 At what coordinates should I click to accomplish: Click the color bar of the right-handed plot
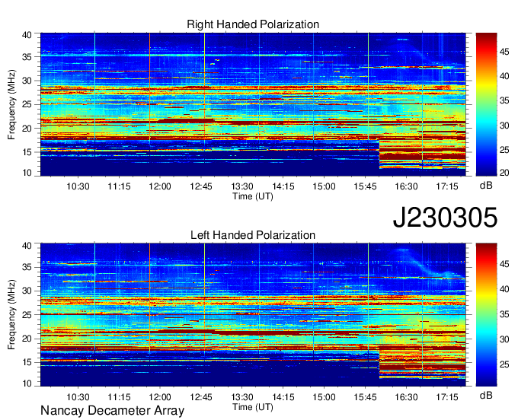coord(486,104)
